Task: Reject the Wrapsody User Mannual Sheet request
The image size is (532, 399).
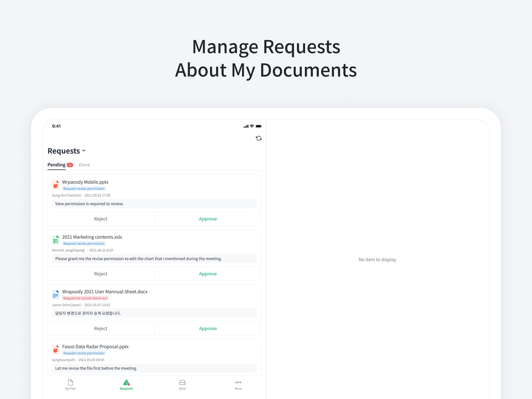Action: 101,328
